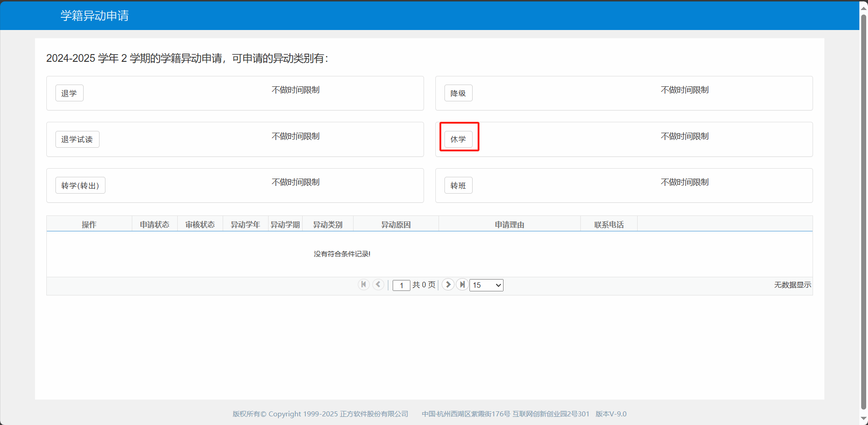Click the 审核状态 column header

200,225
